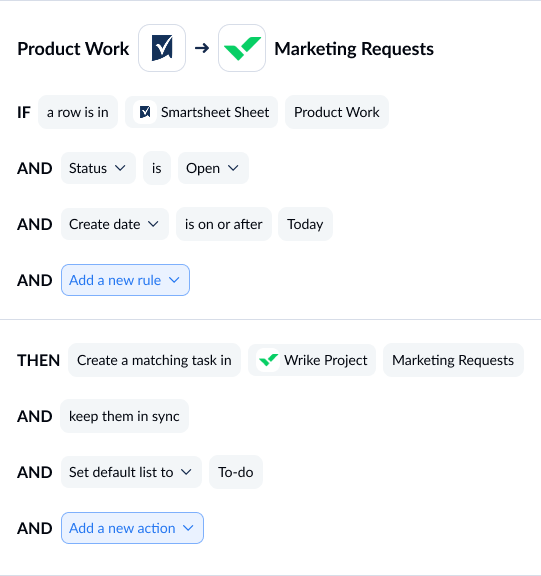The width and height of the screenshot is (541, 576).
Task: Click the Smartsheet logo icon in header
Action: (x=162, y=48)
